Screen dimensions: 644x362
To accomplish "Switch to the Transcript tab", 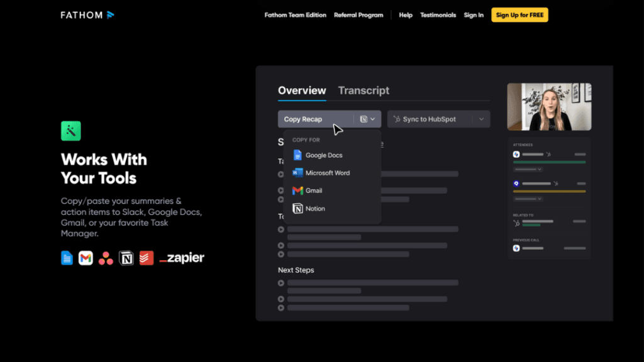I will pyautogui.click(x=364, y=90).
